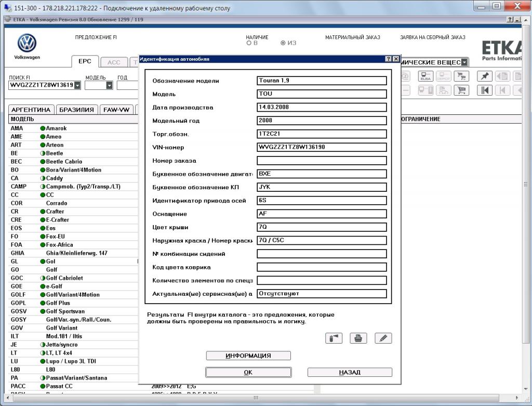Select the Caddy model row

click(x=73, y=178)
